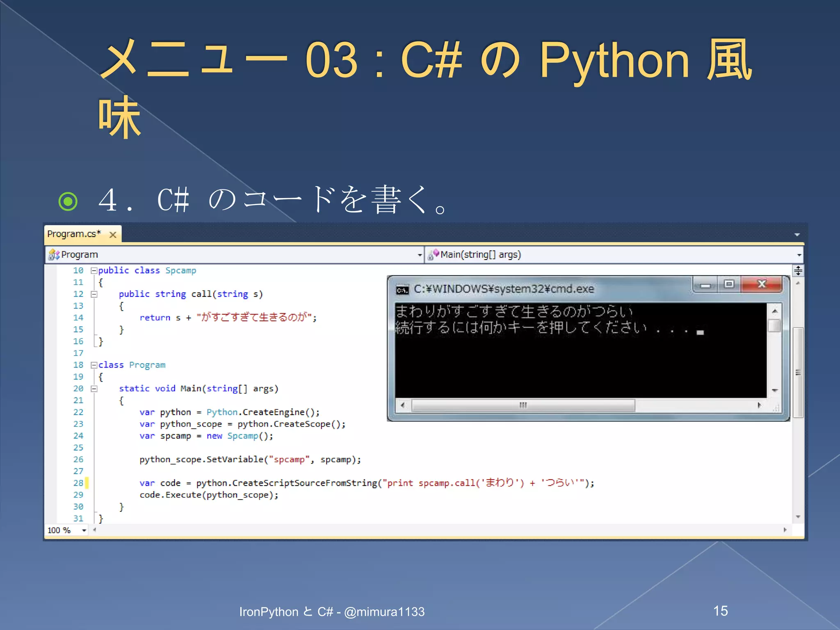Collapse the public class Spcamp region

click(94, 270)
